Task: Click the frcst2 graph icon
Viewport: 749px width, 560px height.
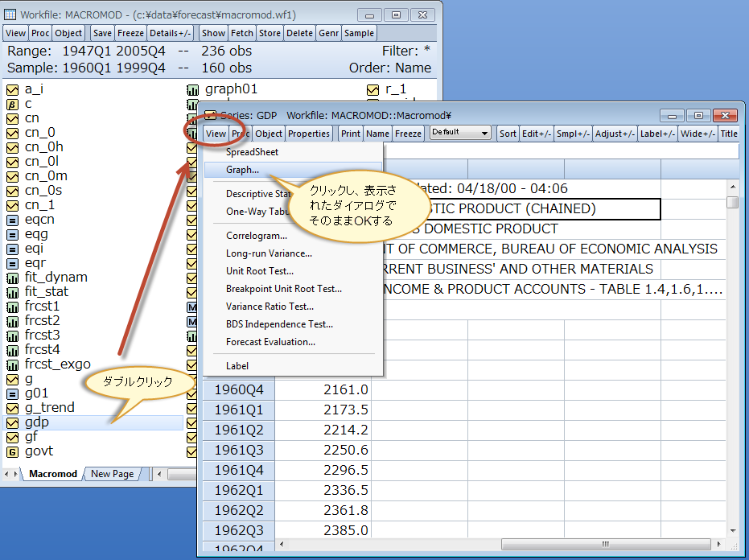Action: click(x=12, y=322)
